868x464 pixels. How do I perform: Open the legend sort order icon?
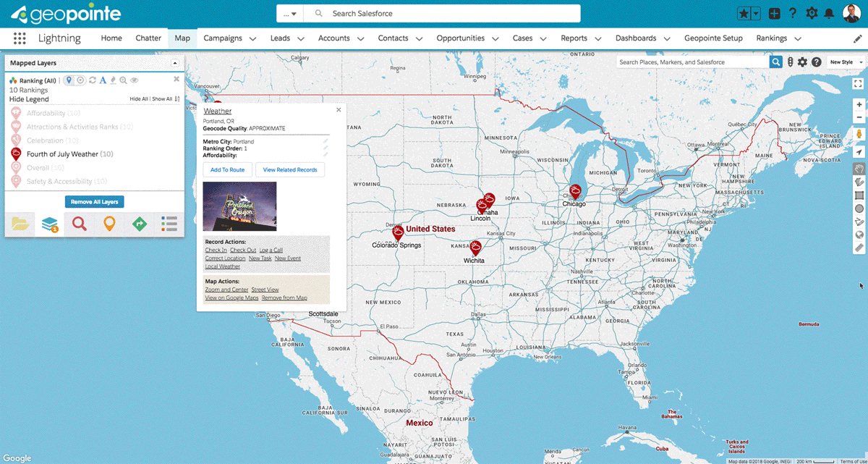click(x=177, y=99)
